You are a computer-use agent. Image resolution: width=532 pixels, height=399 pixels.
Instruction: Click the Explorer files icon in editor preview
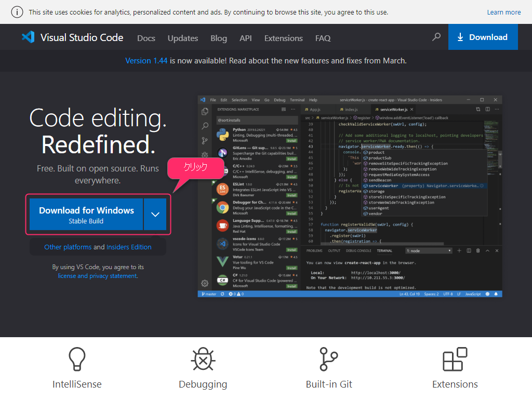205,111
